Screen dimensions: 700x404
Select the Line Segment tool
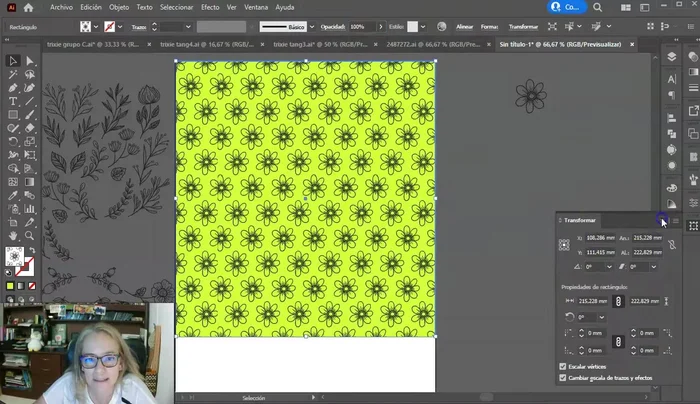29,101
